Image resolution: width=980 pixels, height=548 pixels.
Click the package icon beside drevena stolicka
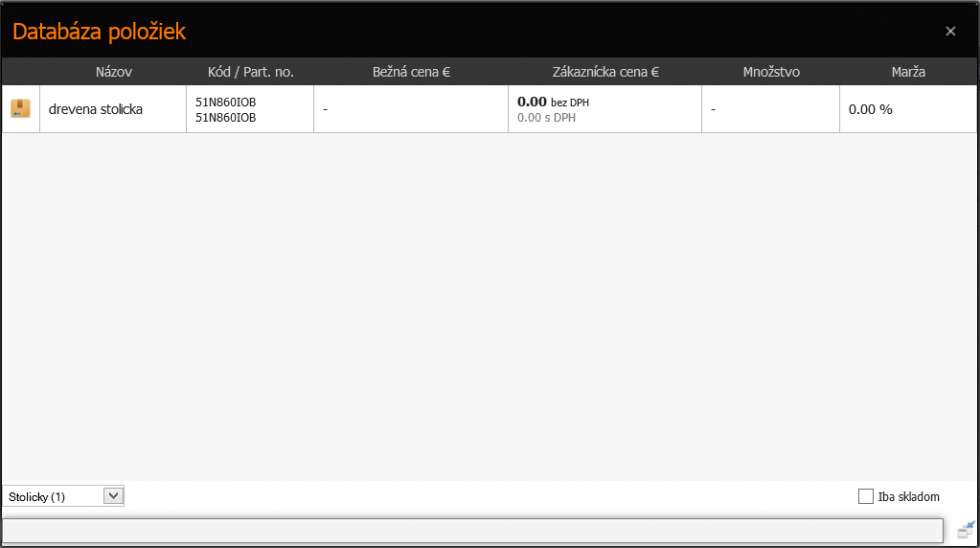[x=20, y=109]
